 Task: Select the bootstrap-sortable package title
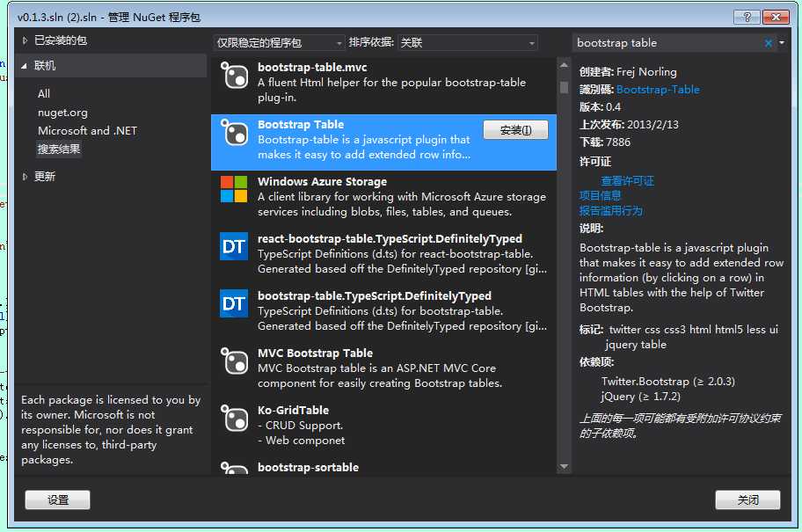point(308,468)
